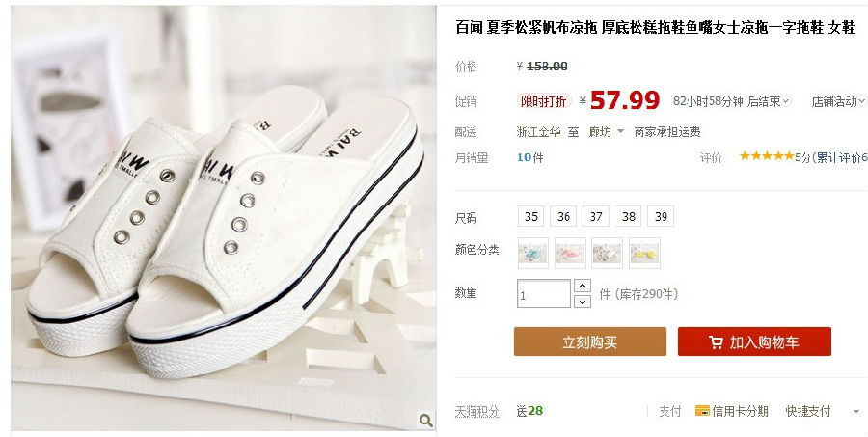Click the credit card installment icon
The width and height of the screenshot is (868, 437).
[702, 411]
